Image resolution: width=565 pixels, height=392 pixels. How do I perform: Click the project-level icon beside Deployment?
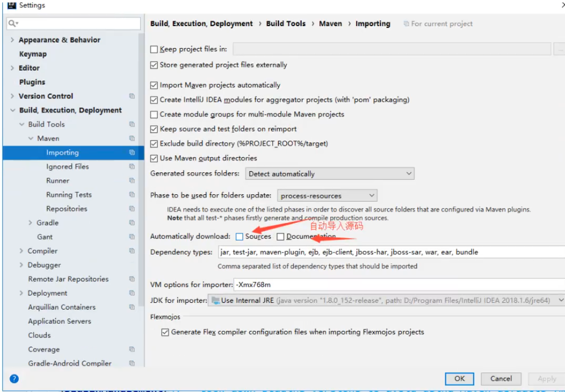(132, 293)
